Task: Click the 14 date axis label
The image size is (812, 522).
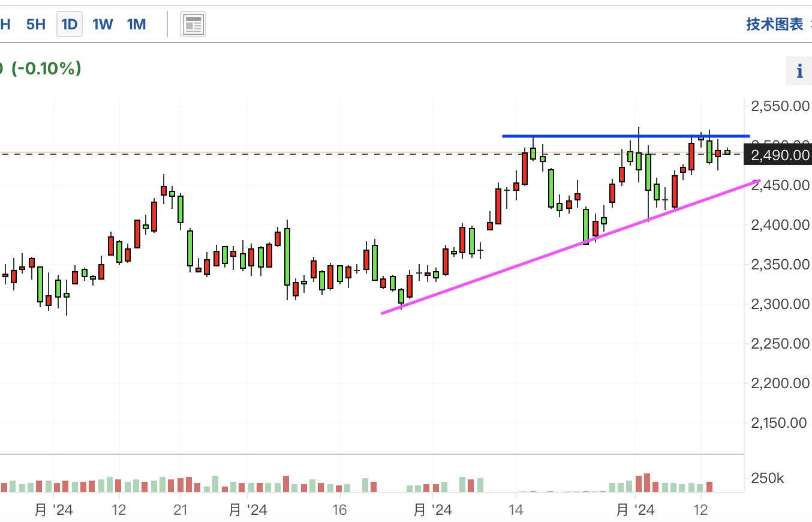Action: click(x=516, y=510)
